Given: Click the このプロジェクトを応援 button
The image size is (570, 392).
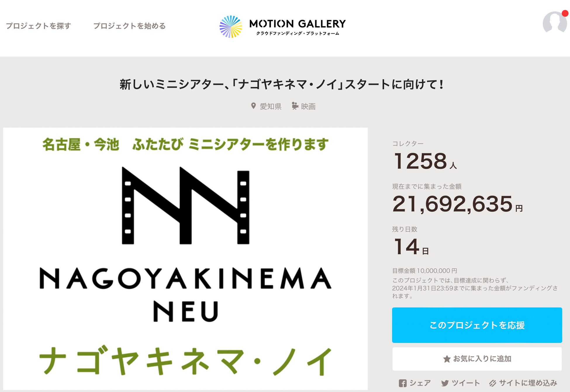Looking at the screenshot, I should coord(477,325).
